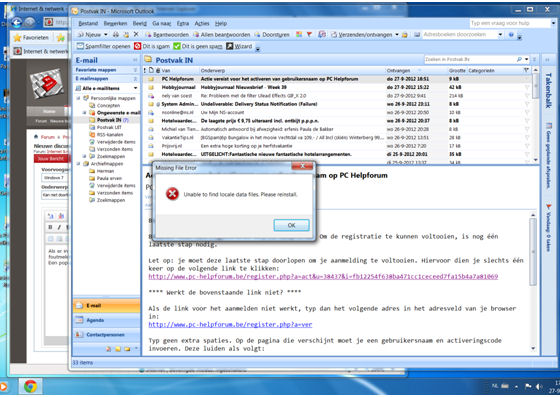The width and height of the screenshot is (560, 397).
Task: Click OK in Missing File Error dialog
Action: (x=291, y=225)
